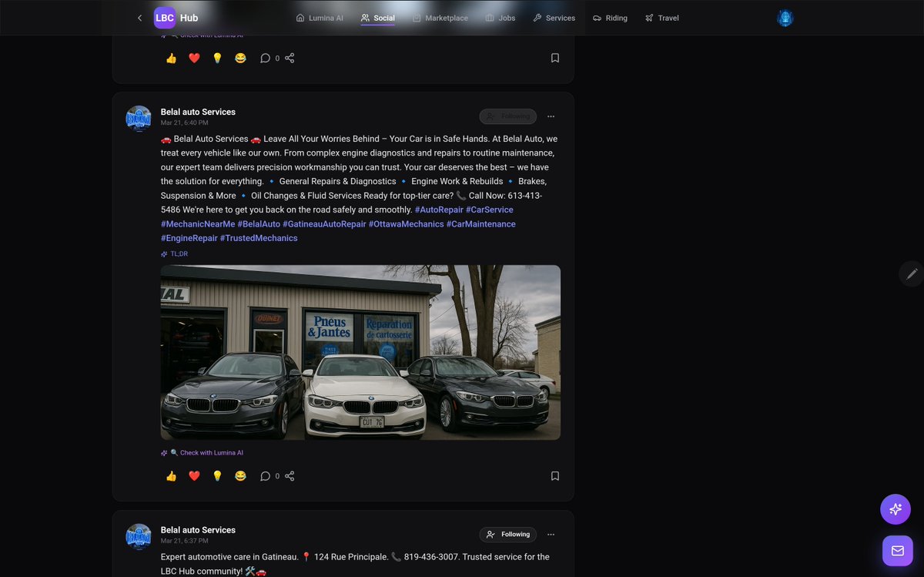Open the #AutoRepair hashtag

[x=439, y=210]
